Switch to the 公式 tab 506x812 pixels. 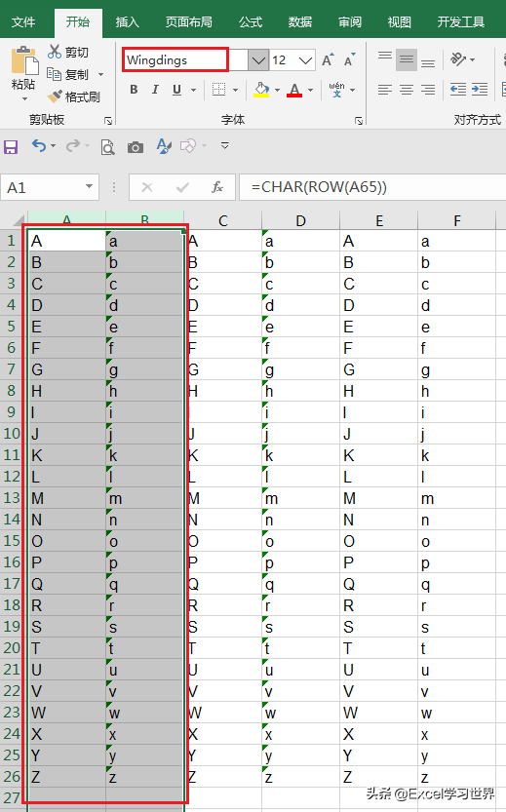tap(251, 22)
